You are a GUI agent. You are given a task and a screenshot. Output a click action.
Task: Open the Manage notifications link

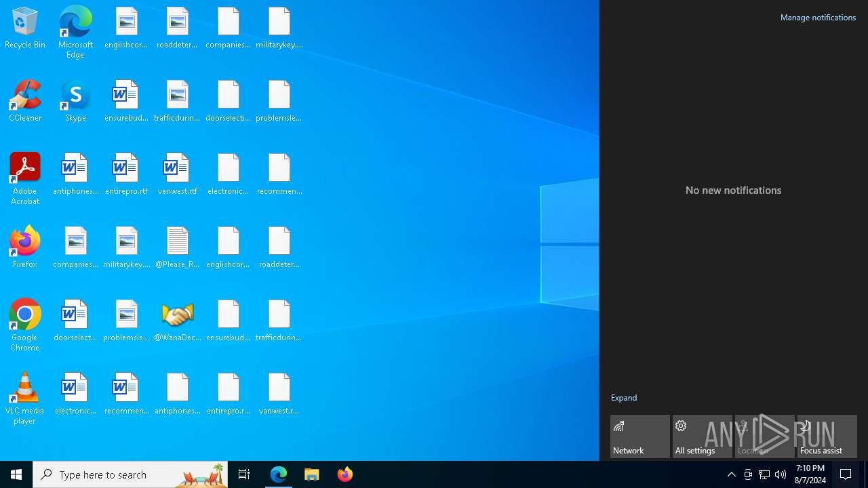coord(818,18)
